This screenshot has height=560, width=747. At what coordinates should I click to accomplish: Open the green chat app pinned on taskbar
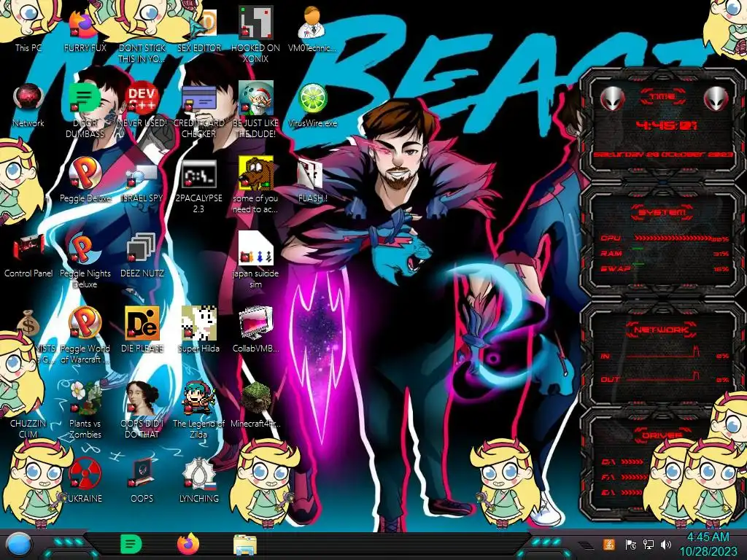(131, 544)
